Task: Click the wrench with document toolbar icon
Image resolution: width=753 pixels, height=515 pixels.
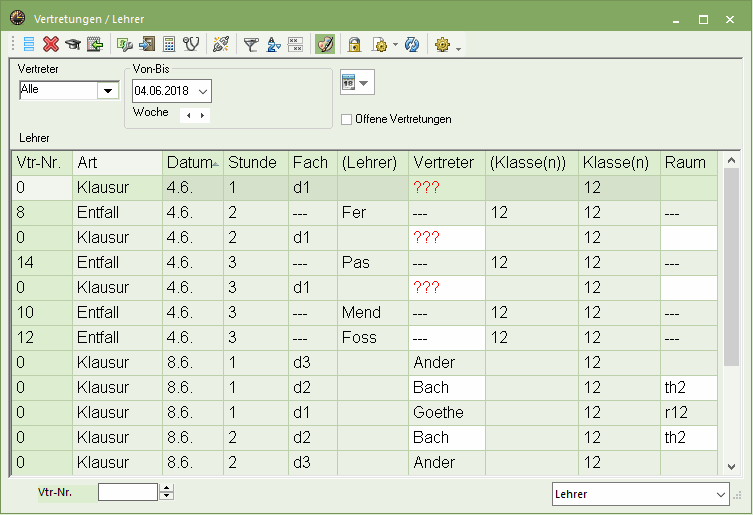Action: coord(125,44)
